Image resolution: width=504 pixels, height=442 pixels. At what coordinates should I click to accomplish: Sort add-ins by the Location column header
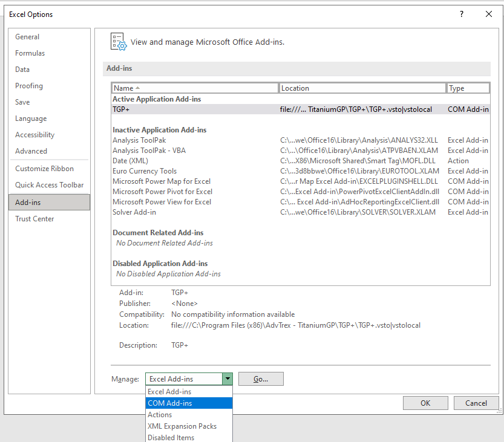click(362, 88)
